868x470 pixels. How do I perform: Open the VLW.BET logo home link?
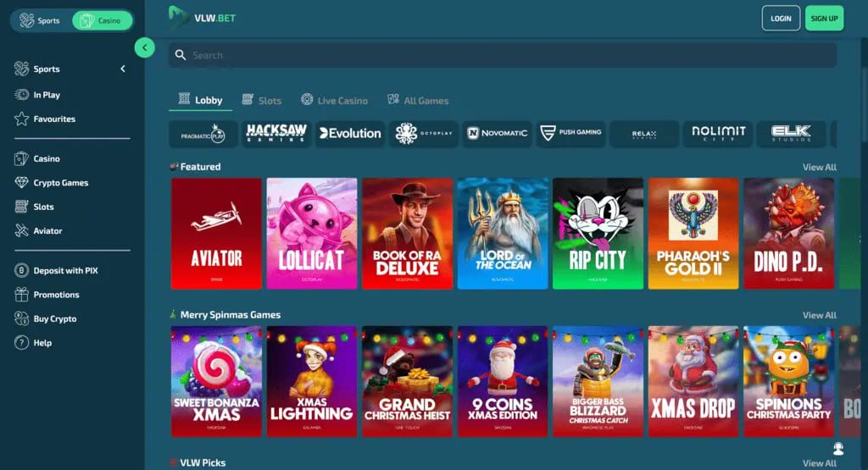point(202,18)
